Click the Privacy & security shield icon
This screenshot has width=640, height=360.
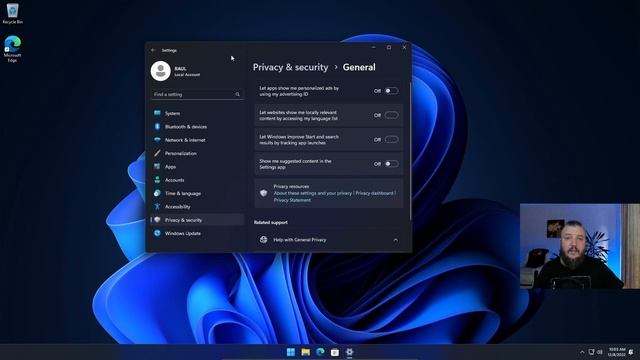coord(157,220)
